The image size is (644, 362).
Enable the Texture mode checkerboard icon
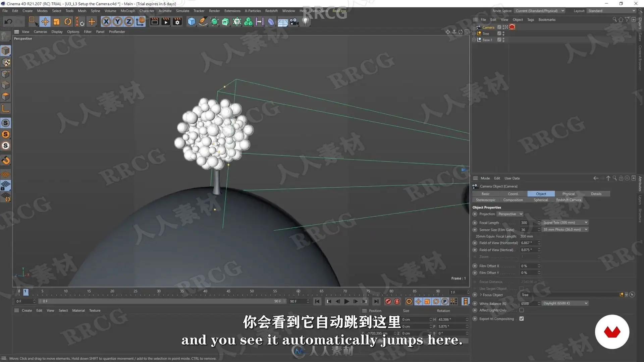(x=6, y=62)
